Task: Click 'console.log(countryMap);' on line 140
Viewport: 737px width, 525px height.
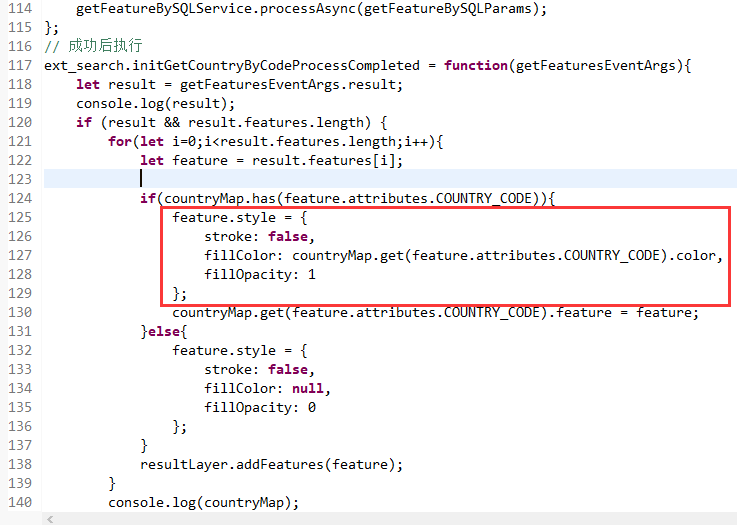Action: [204, 502]
